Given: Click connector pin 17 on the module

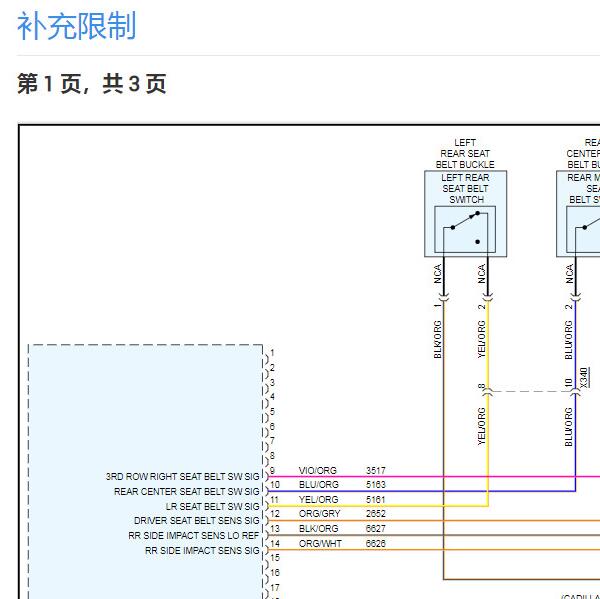Looking at the screenshot, I should (x=275, y=588).
